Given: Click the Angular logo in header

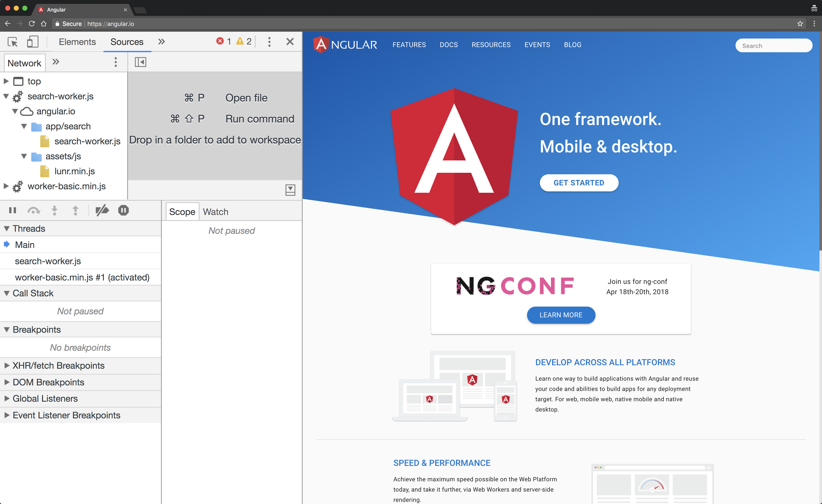Looking at the screenshot, I should [x=345, y=44].
